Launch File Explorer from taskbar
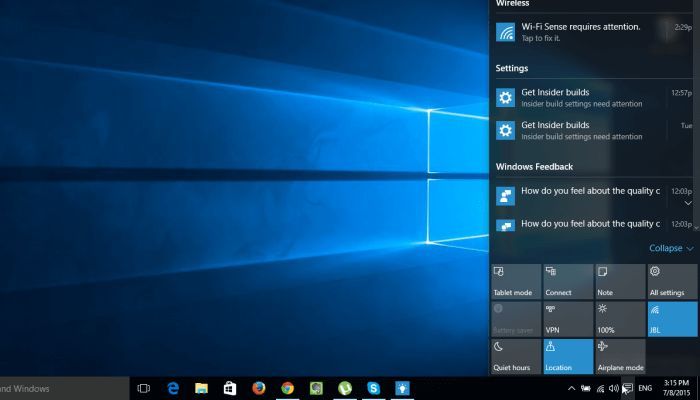This screenshot has width=700, height=400. (201, 388)
